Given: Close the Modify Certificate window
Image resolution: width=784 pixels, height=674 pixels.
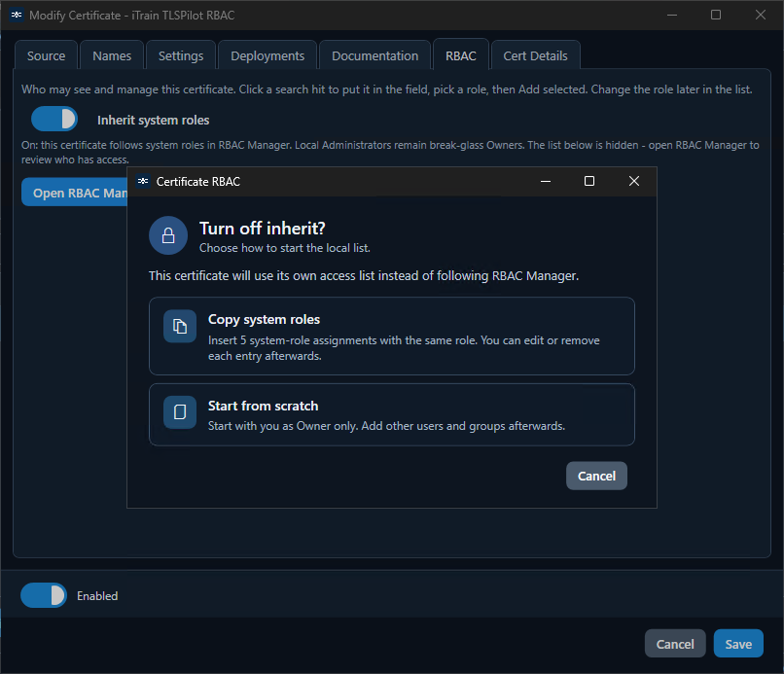Looking at the screenshot, I should [761, 15].
